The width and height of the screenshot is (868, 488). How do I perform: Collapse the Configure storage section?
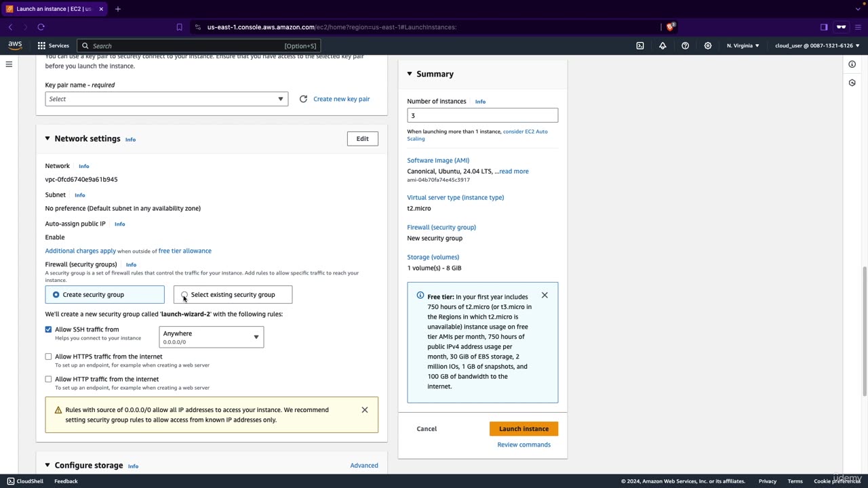pyautogui.click(x=47, y=466)
